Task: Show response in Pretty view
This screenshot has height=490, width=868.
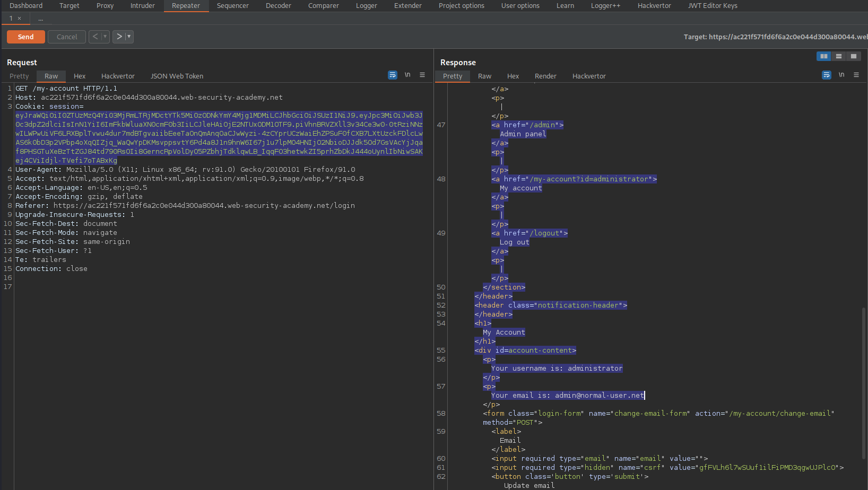Action: click(x=453, y=76)
